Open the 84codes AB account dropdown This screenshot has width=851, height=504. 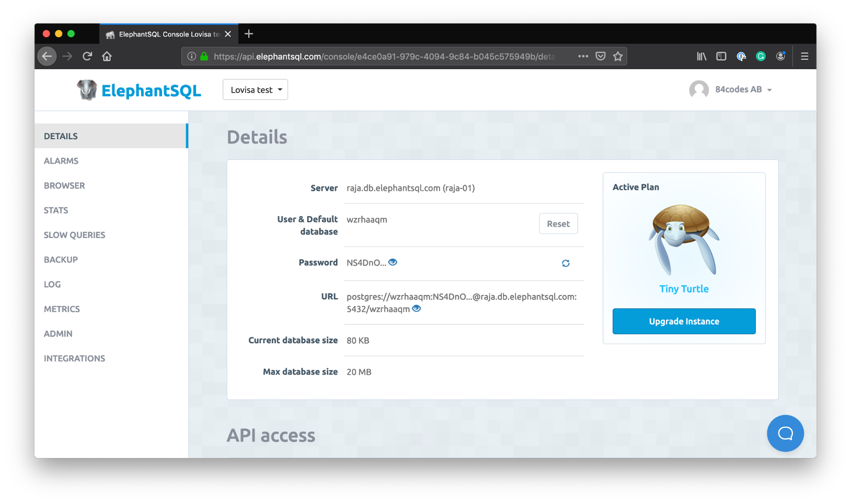[743, 89]
